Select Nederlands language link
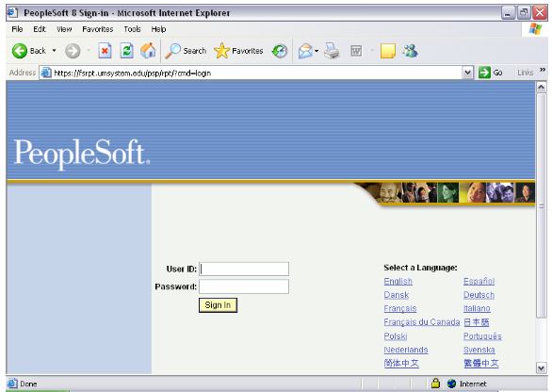The width and height of the screenshot is (552, 392). click(x=406, y=350)
